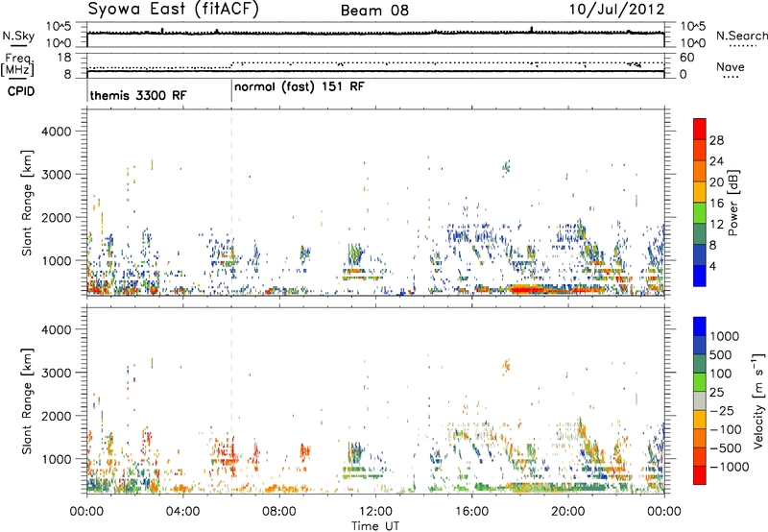
Task: Click the power panel "Slant Range [km]" label
Action: (27, 203)
